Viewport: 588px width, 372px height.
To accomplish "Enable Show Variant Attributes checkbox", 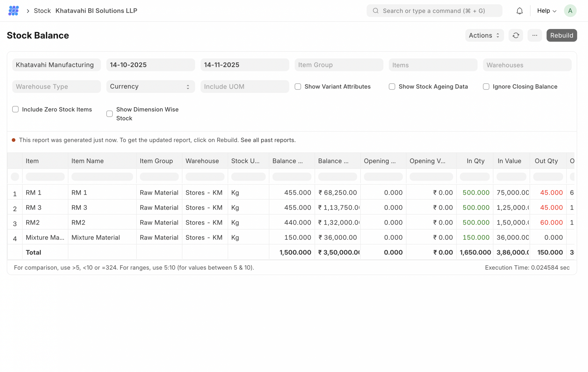I will pos(298,87).
